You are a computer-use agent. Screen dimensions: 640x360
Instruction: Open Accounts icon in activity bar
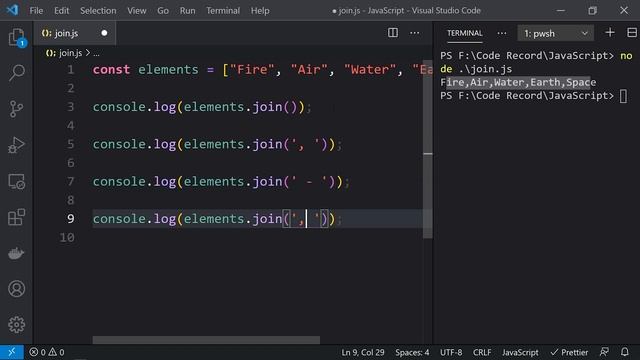tap(17, 289)
